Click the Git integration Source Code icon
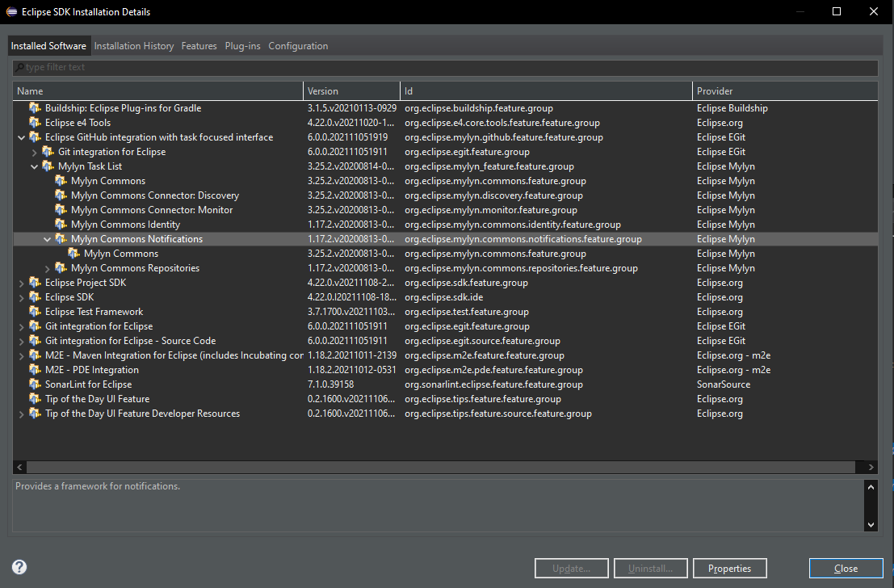Image resolution: width=894 pixels, height=588 pixels. 35,341
